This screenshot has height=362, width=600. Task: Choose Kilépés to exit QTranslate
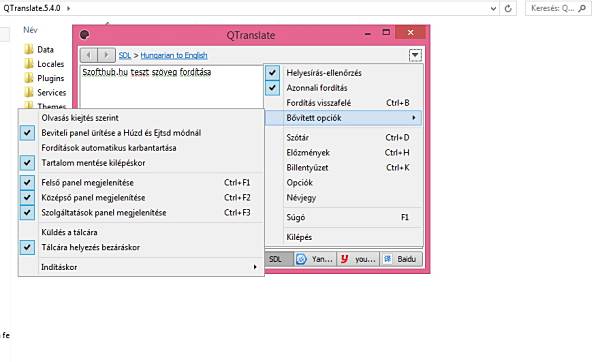pos(344,237)
